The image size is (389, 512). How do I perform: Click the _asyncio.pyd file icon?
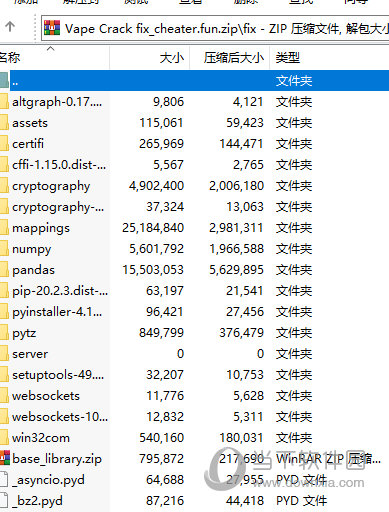[x=4, y=480]
